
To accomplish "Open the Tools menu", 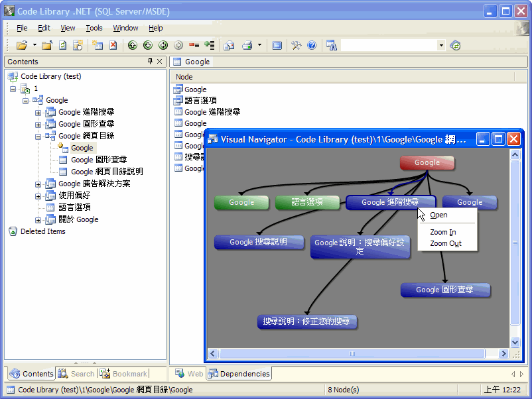I will 94,28.
